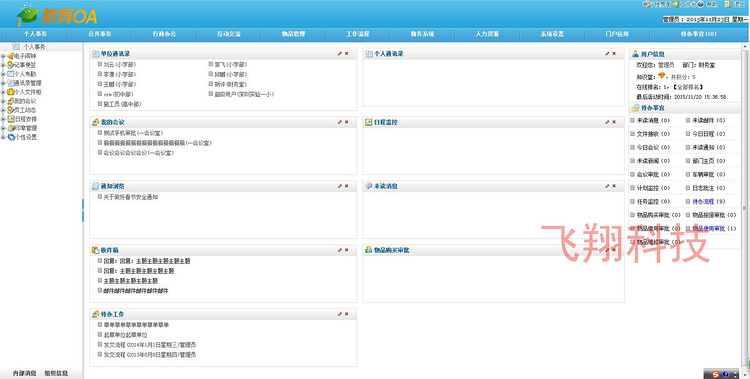Close the 个人通讯录 panel with its red X
Viewport: 750px width, 379px height.
614,54
